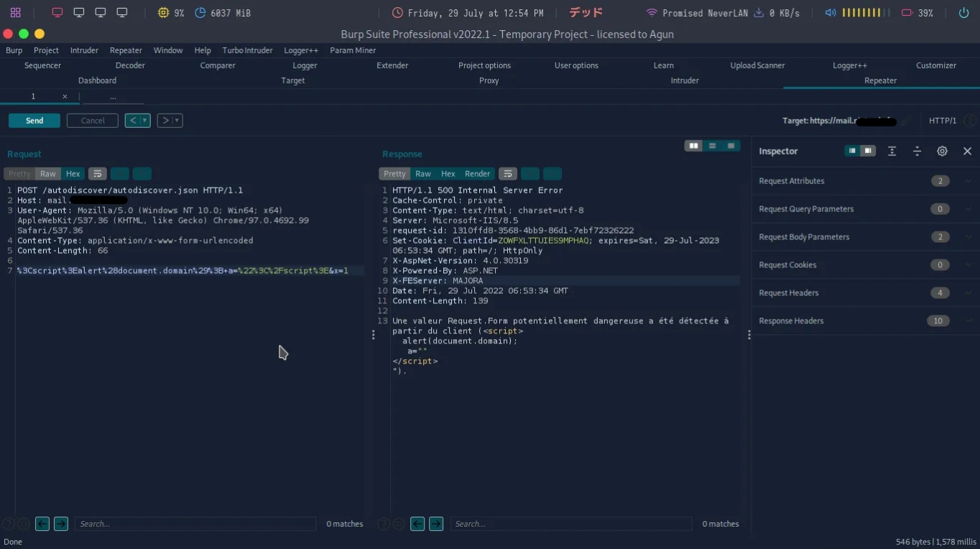Viewport: 980px width, 549px height.
Task: Open Inspector settings gear
Action: (942, 151)
